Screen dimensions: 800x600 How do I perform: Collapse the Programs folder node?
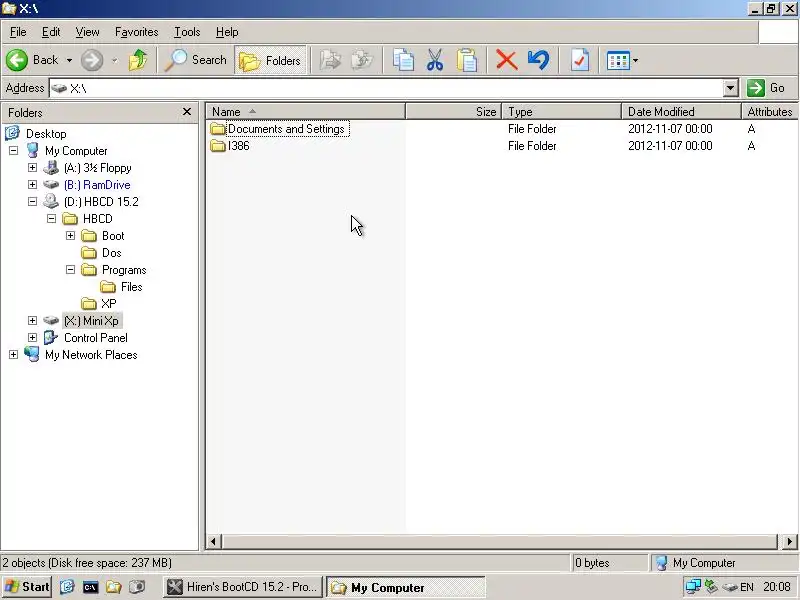point(70,269)
